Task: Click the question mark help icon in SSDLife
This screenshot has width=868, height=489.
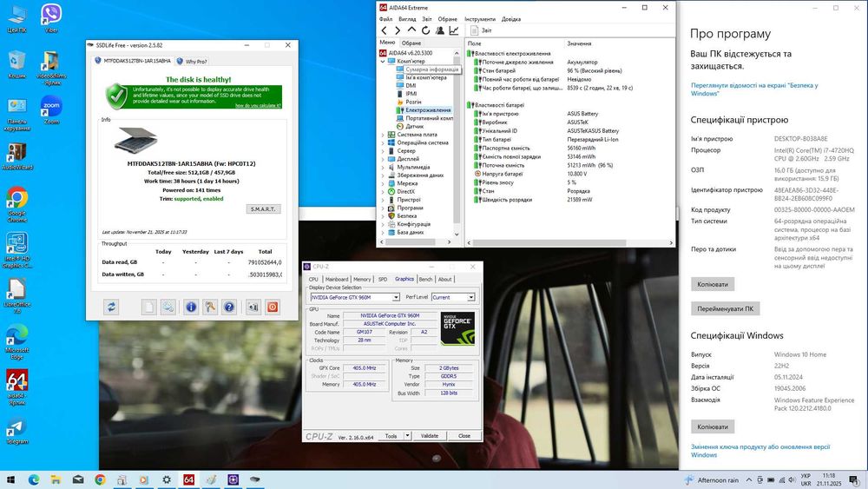Action: click(229, 307)
